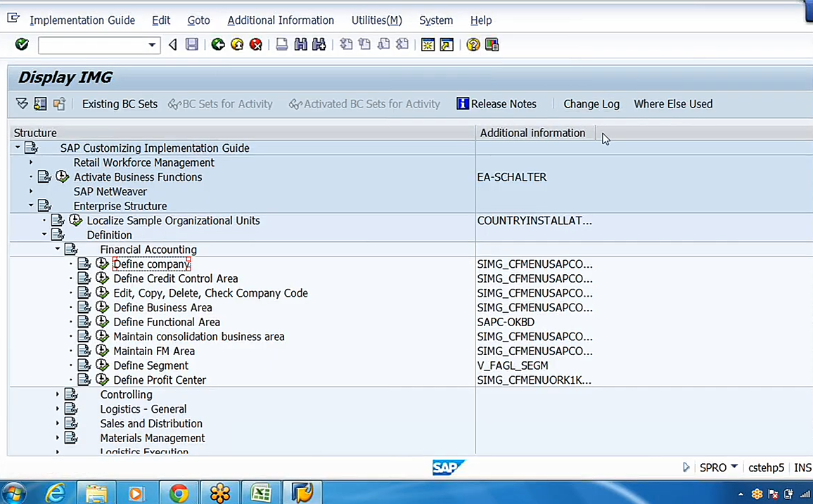Click the Expand All subtree icon
The height and width of the screenshot is (504, 813).
coord(22,104)
